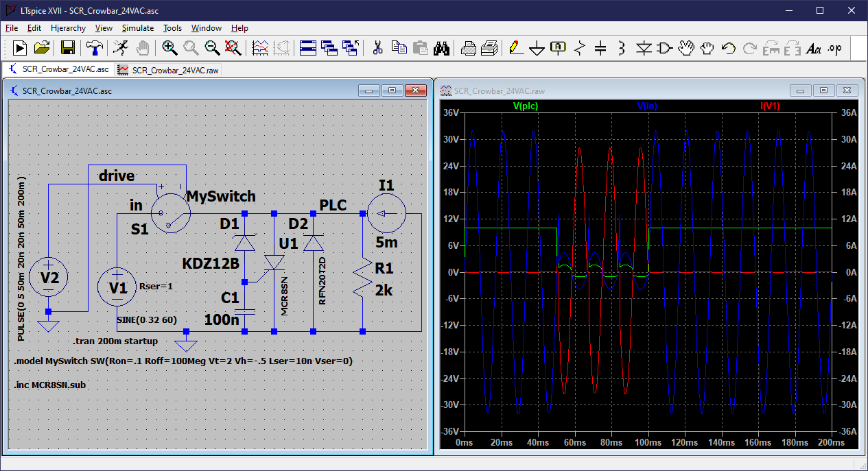Insert a .op SPICE directive

(834, 48)
